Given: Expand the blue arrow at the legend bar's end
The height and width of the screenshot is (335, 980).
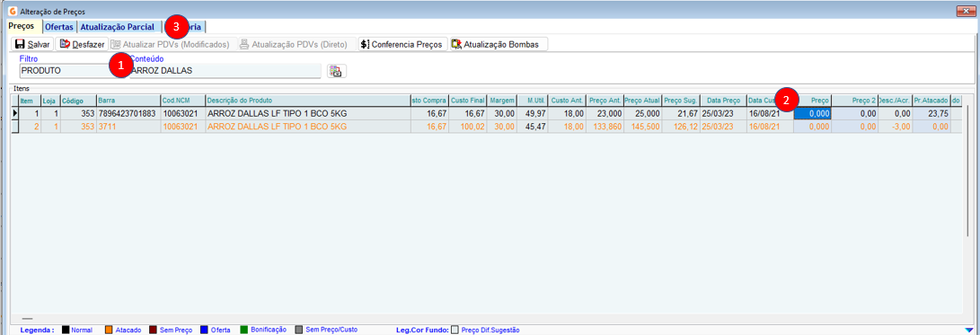Looking at the screenshot, I should pos(968,330).
